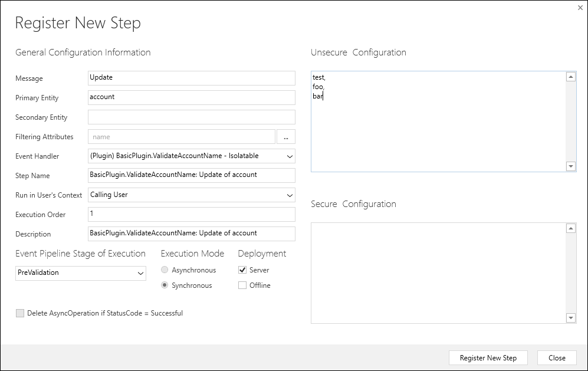Select Asynchronous execution mode

(x=165, y=270)
